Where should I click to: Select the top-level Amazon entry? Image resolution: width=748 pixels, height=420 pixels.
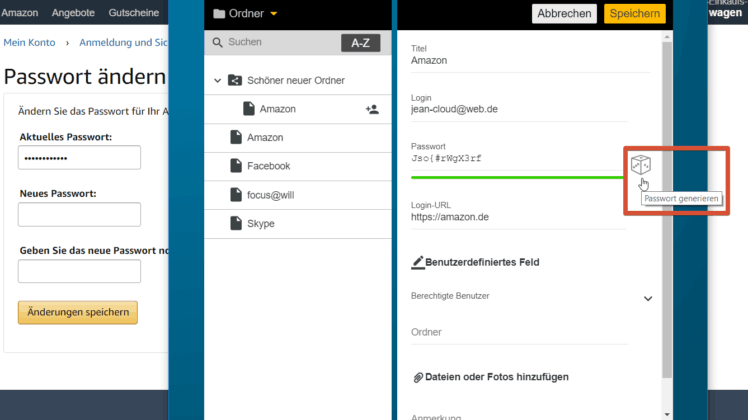point(298,138)
